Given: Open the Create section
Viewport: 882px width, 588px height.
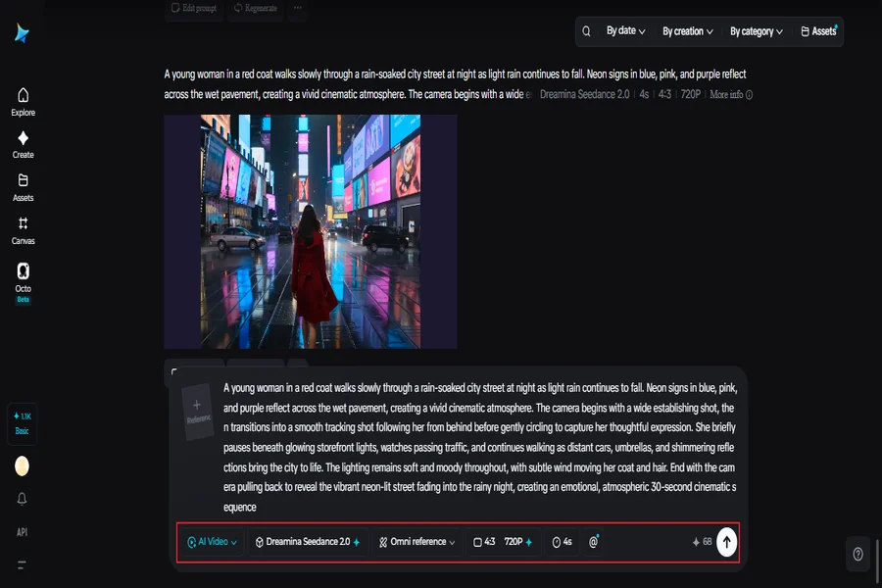Looking at the screenshot, I should tap(24, 145).
